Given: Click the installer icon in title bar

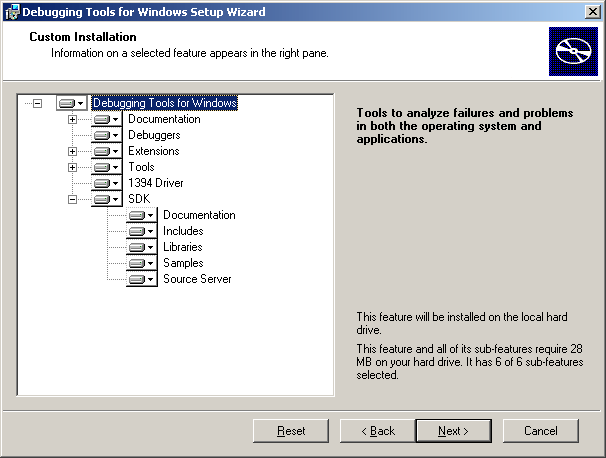Looking at the screenshot, I should 12,12.
